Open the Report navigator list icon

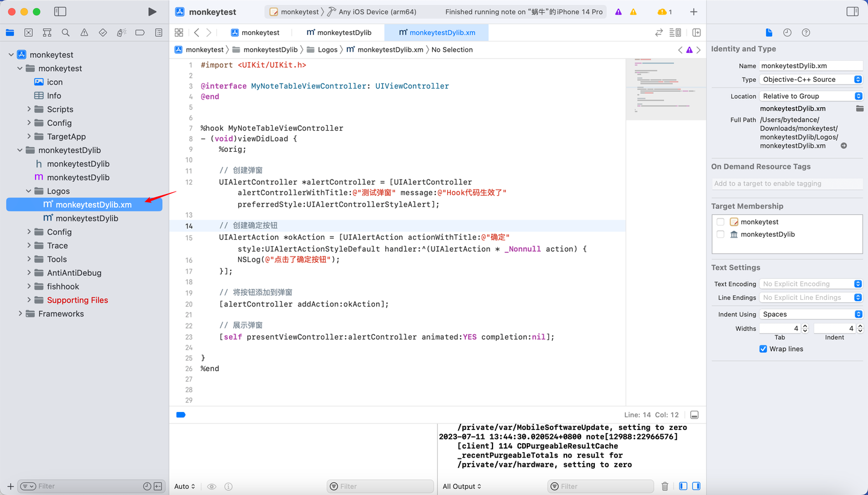159,33
